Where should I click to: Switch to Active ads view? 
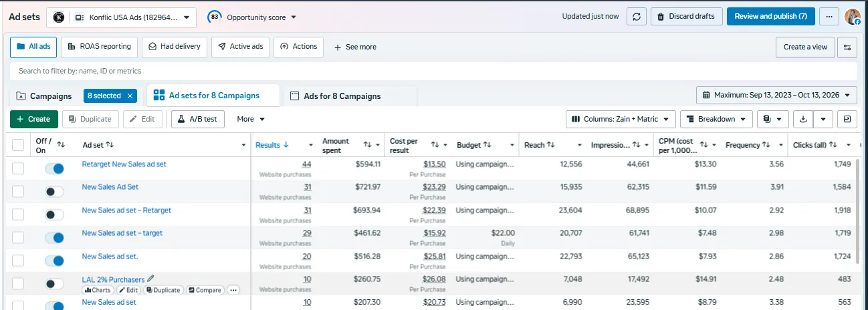tap(241, 47)
